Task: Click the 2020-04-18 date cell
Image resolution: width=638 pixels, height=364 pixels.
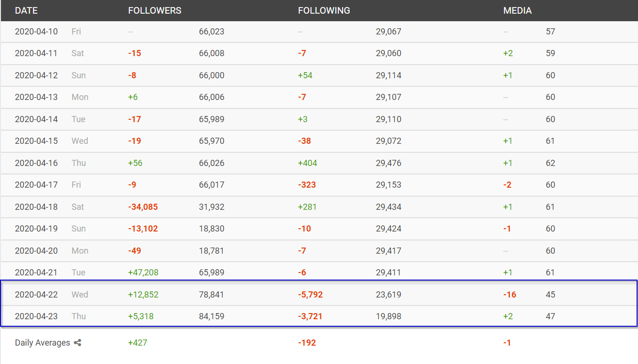Action: 36,207
